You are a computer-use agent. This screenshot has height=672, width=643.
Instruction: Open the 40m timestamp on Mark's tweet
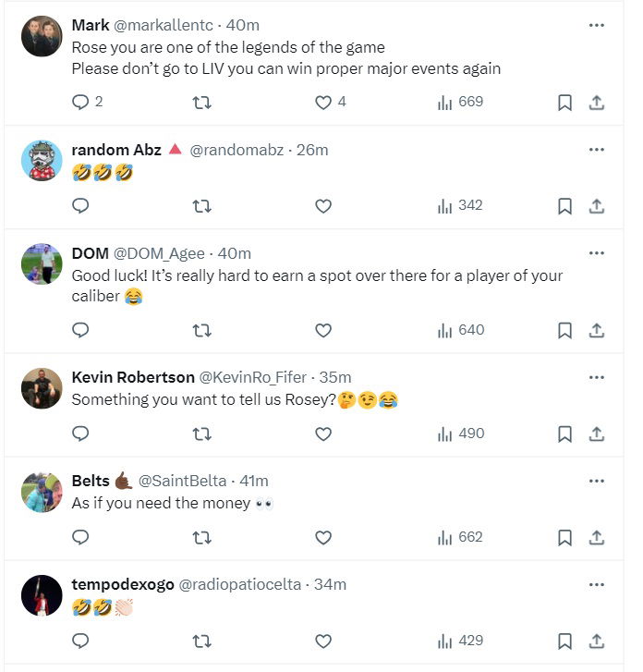241,26
